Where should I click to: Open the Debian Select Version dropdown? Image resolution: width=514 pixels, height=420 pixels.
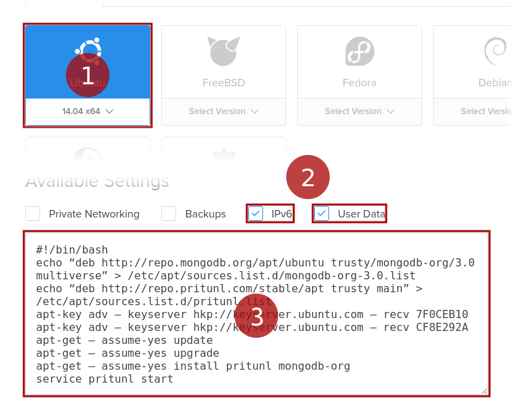[x=473, y=111]
